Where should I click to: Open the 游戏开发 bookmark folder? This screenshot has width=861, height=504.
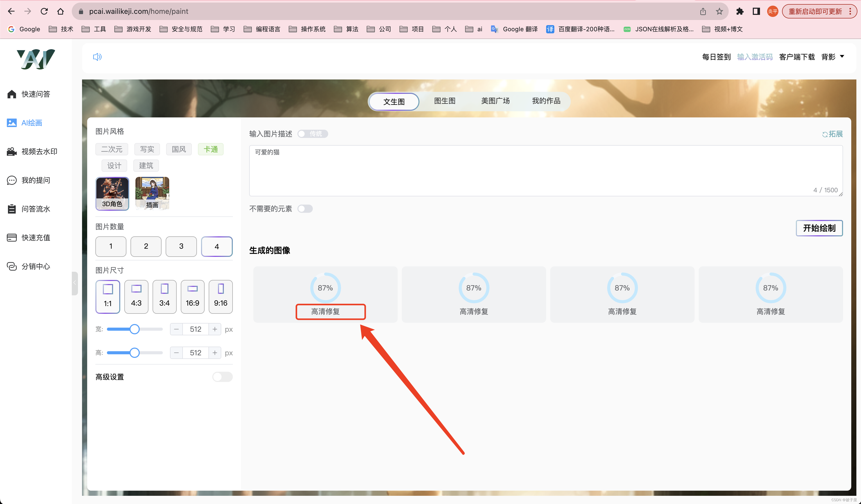click(133, 29)
